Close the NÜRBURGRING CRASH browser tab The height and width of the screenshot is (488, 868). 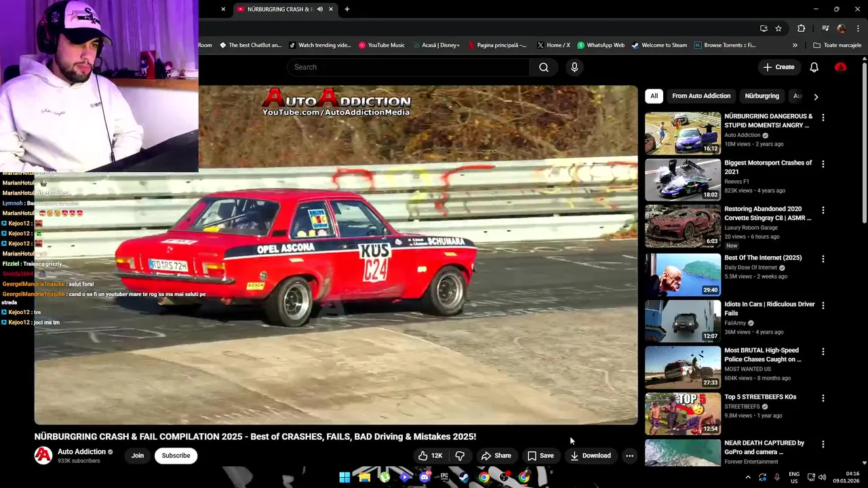331,9
